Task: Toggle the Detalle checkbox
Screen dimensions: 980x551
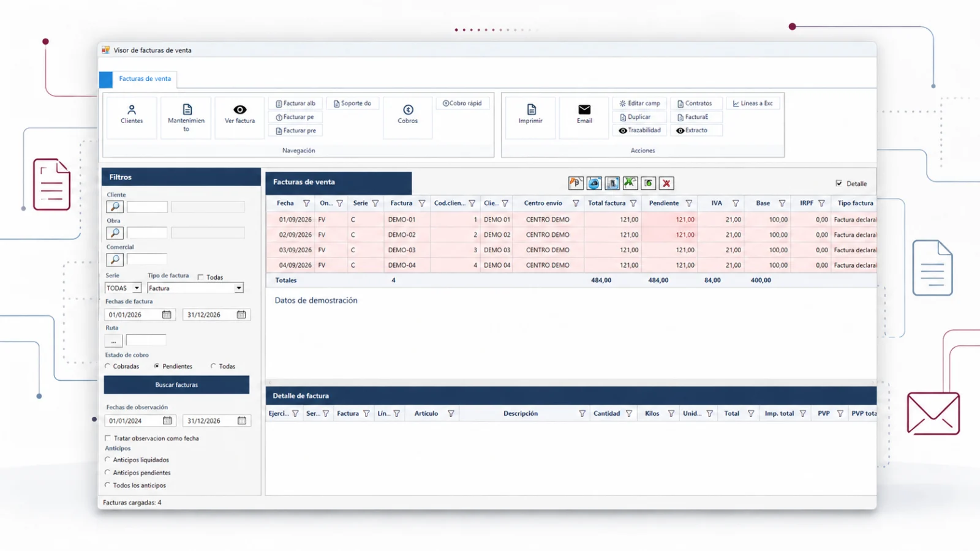Action: (x=839, y=183)
